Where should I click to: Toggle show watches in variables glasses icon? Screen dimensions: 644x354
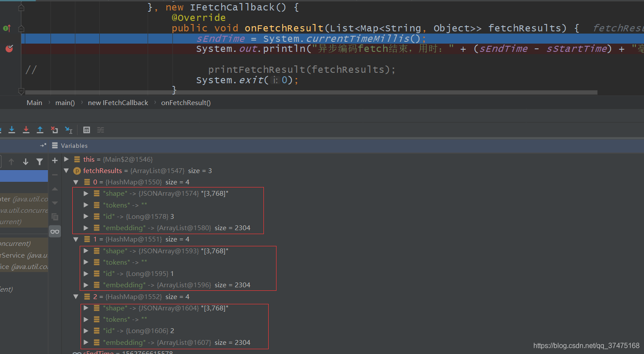[55, 231]
